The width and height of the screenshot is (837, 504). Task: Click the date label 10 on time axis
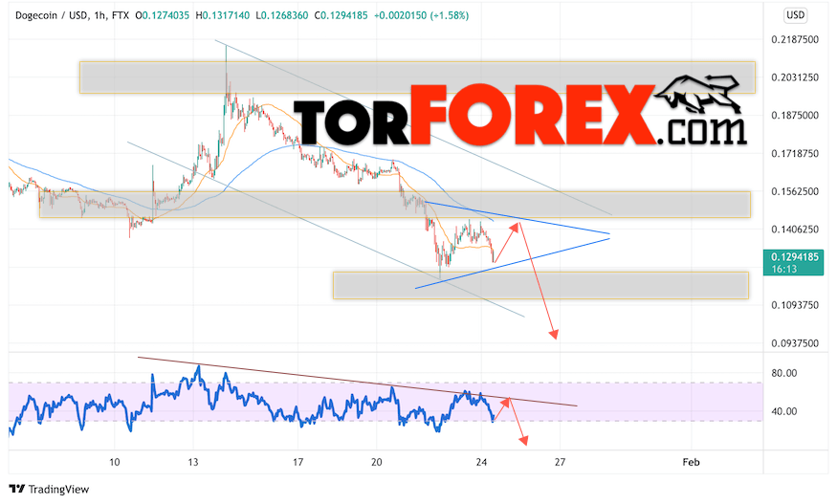tap(114, 462)
